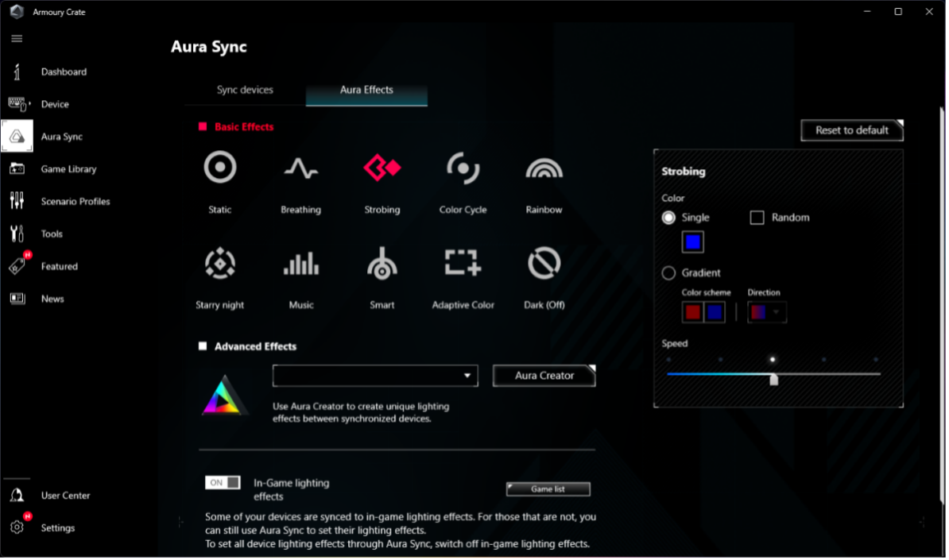This screenshot has width=949, height=560.
Task: Switch to the Sync devices tab
Action: pyautogui.click(x=245, y=91)
